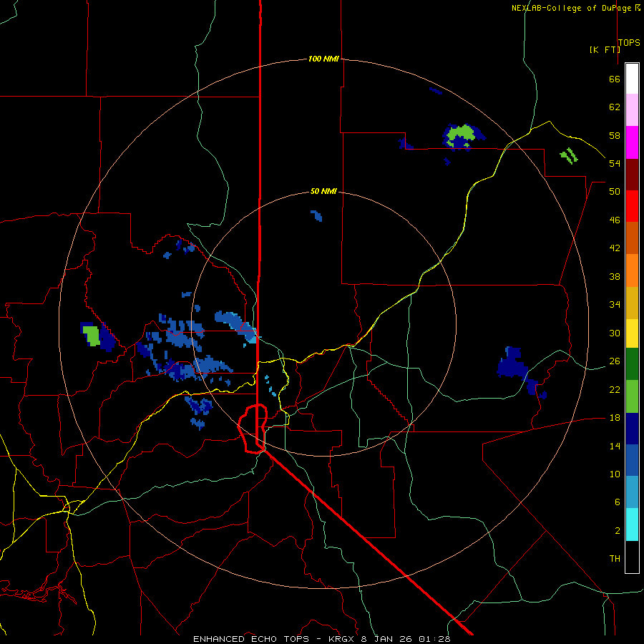Select the bright red legend swatch
This screenshot has width=644, height=644.
point(632,206)
